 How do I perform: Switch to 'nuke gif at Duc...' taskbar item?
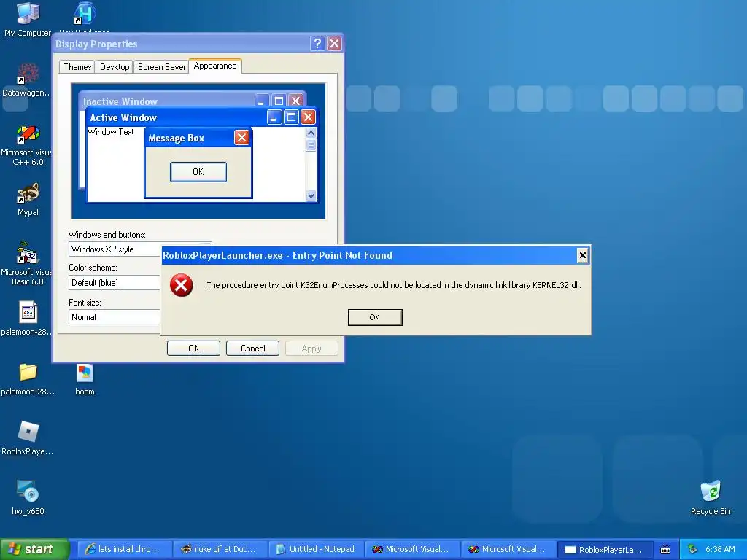tap(220, 549)
